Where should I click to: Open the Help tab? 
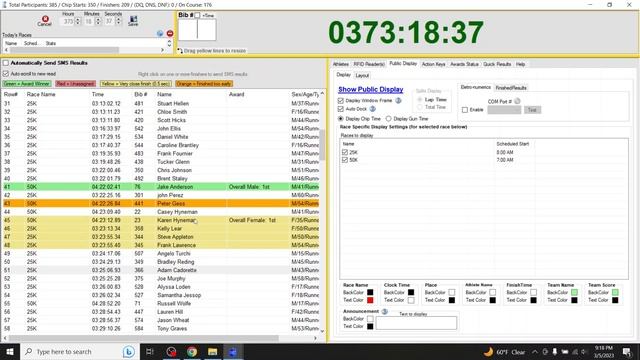click(x=520, y=64)
